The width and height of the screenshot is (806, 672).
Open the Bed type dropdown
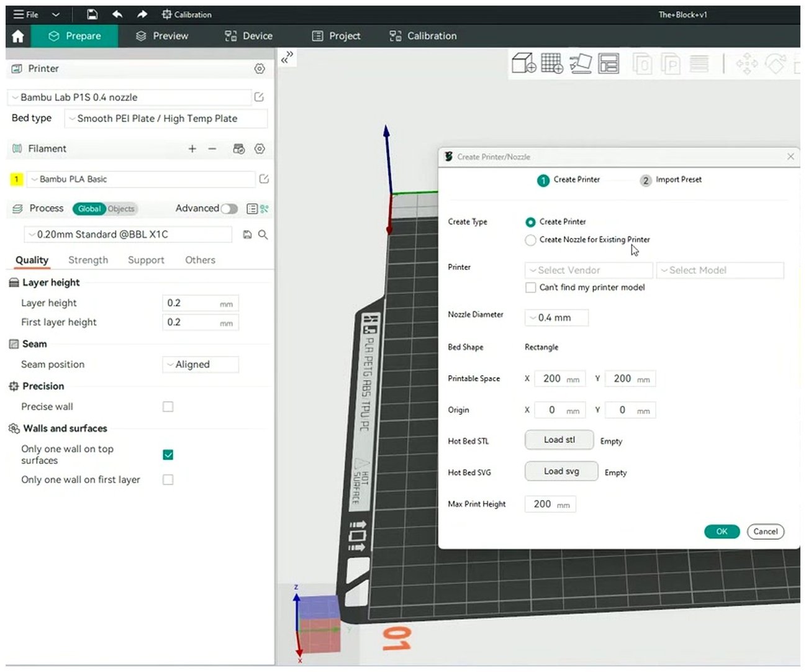(x=166, y=119)
